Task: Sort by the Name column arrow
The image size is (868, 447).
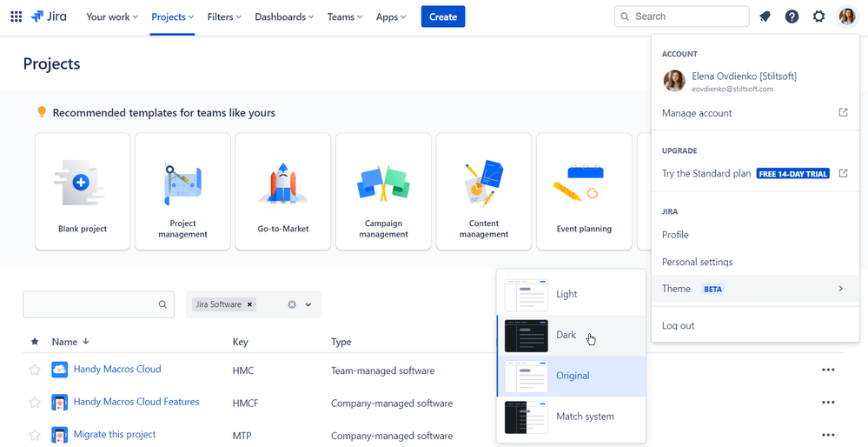Action: [86, 341]
